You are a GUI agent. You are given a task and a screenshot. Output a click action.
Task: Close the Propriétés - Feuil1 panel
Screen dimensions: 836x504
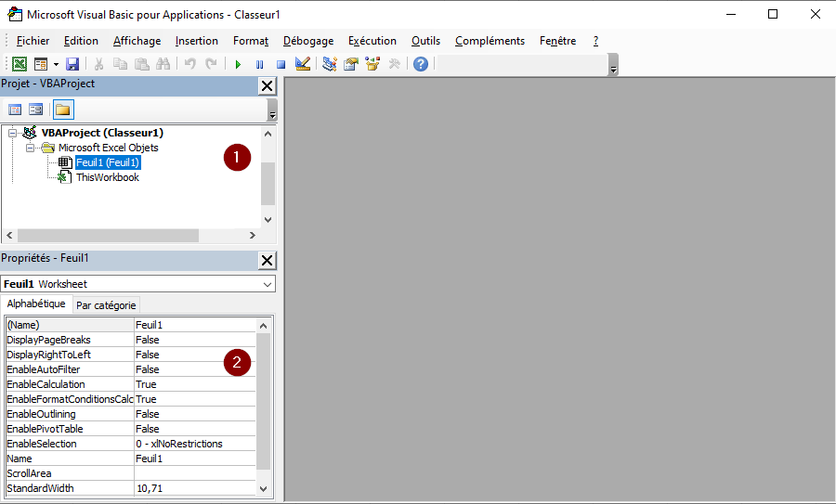click(268, 261)
